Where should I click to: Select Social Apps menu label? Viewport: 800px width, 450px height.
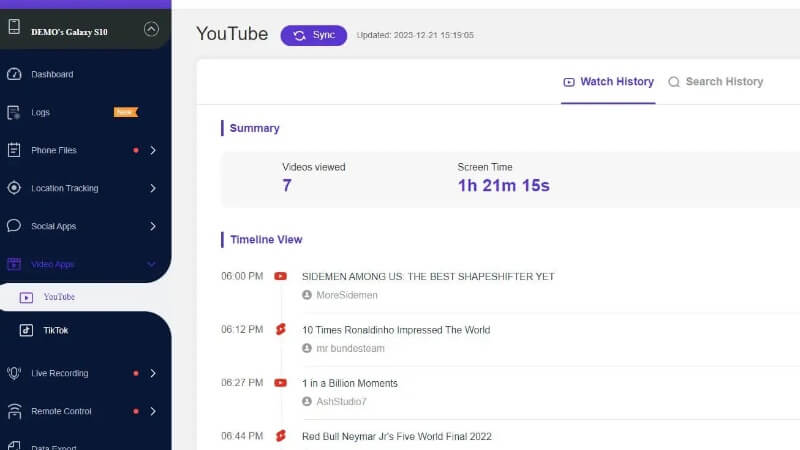(x=54, y=226)
